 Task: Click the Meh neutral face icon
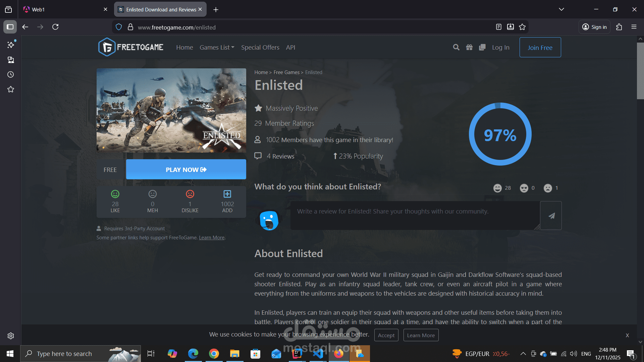pyautogui.click(x=153, y=194)
